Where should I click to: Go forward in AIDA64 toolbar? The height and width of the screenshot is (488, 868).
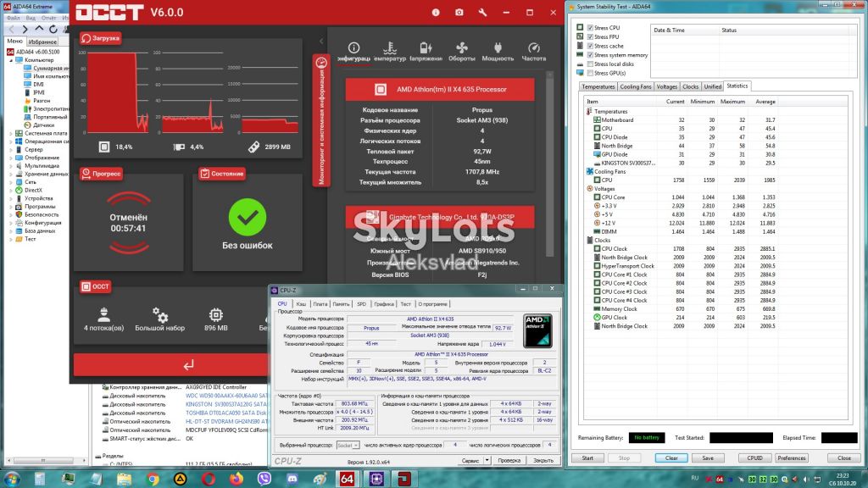(x=25, y=29)
